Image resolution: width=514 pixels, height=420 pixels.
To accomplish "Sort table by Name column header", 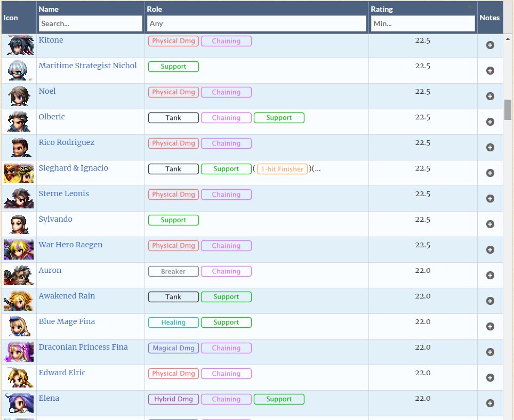I will point(49,9).
